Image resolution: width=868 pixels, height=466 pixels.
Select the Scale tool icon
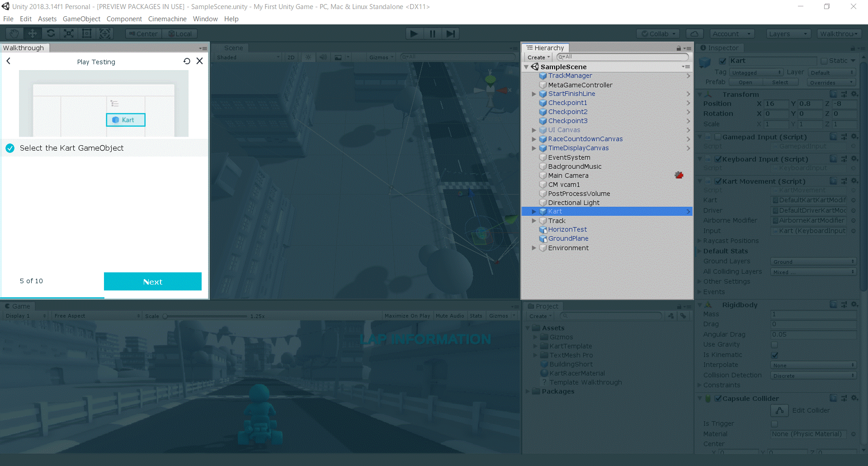pyautogui.click(x=69, y=33)
